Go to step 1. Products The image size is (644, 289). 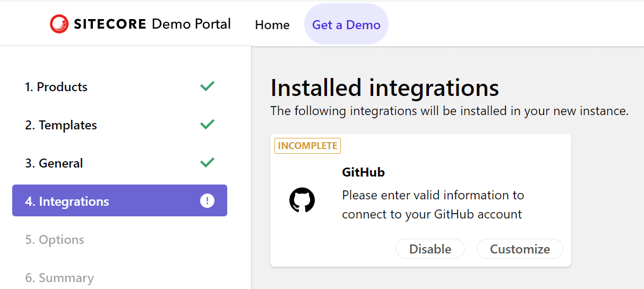click(56, 87)
